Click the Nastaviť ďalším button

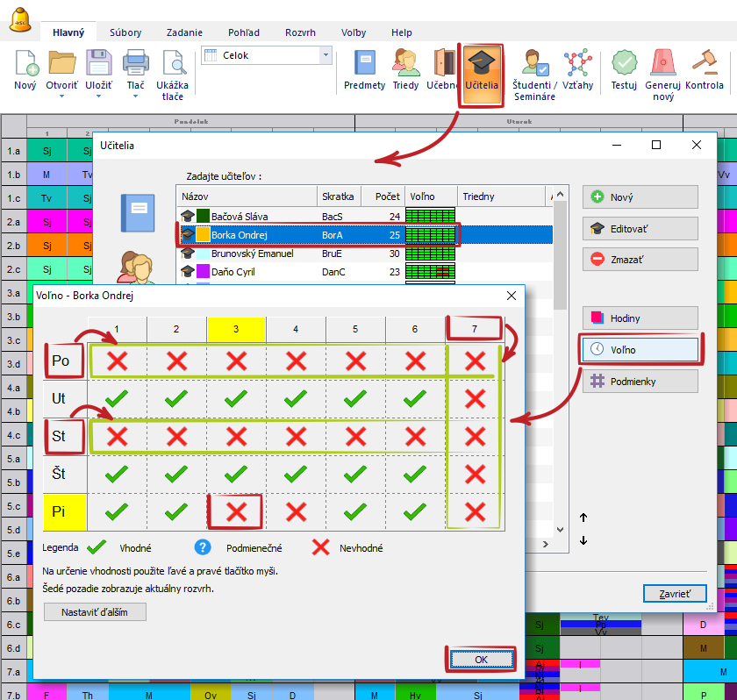[x=95, y=612]
